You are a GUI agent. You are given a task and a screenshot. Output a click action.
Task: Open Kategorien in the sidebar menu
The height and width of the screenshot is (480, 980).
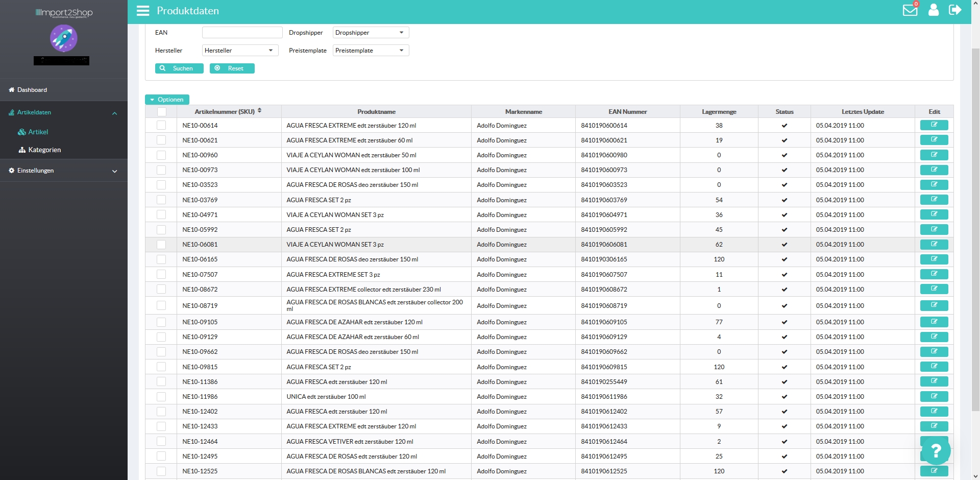pos(44,150)
